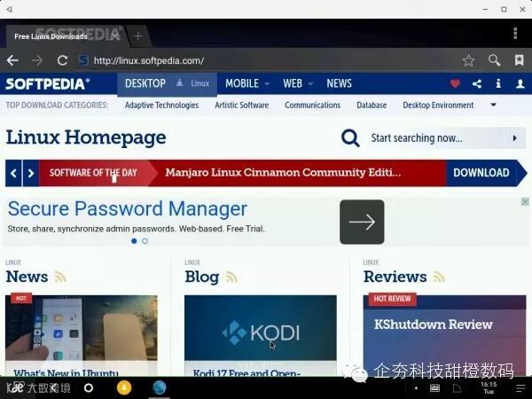Open the globe browser app in taskbar
Viewport: 532px width, 399px height.
(x=159, y=387)
